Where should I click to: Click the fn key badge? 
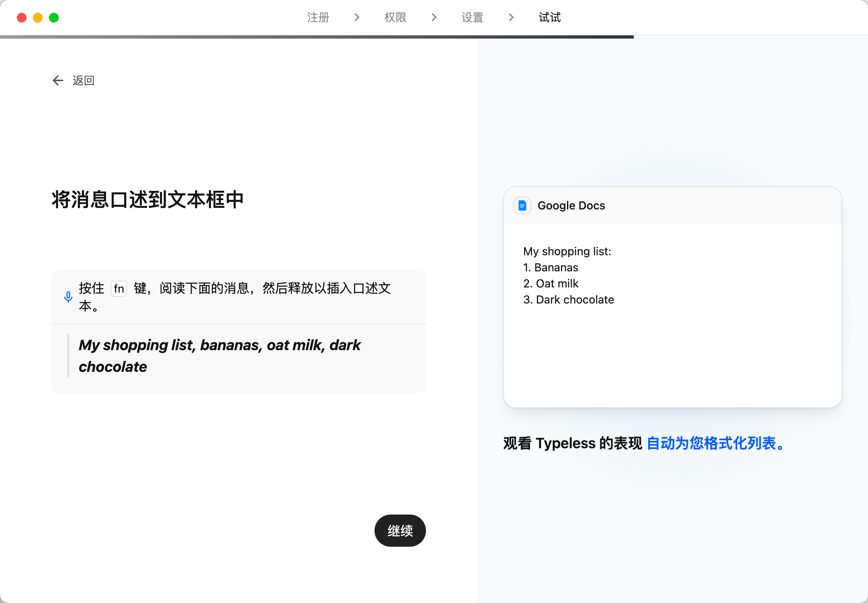coord(119,289)
